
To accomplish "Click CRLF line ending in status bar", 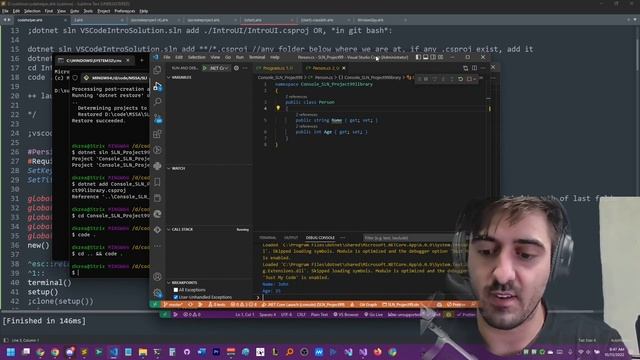I will 301,315.
